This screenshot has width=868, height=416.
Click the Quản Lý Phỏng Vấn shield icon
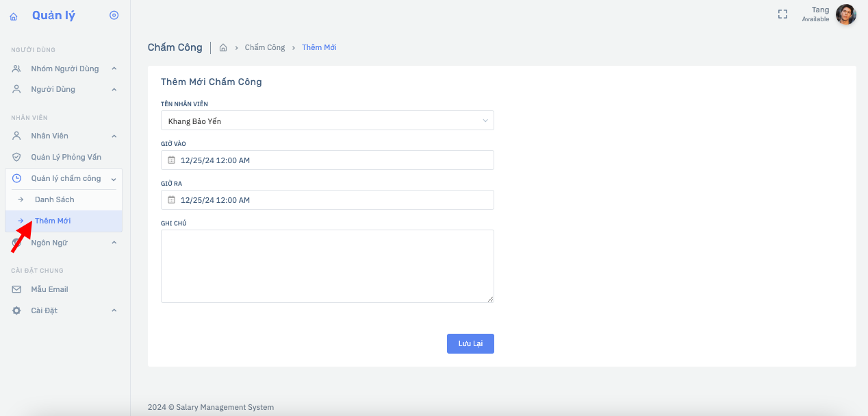pyautogui.click(x=17, y=157)
